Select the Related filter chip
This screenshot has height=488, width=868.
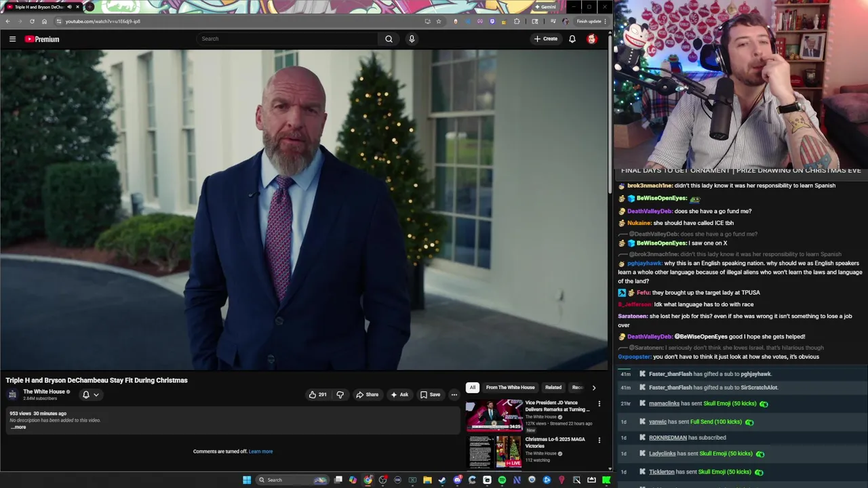[x=553, y=388]
